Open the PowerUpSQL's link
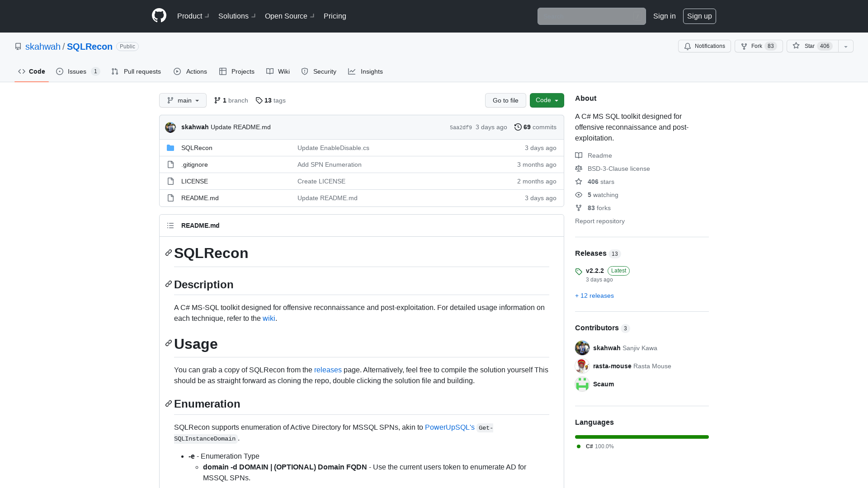Screen dimensions: 868x488 450,427
